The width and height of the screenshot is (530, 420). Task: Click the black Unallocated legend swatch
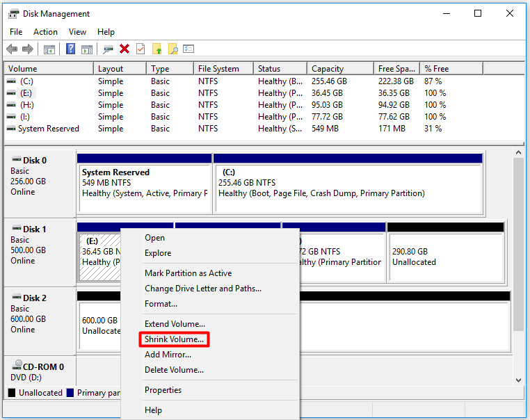[12, 393]
